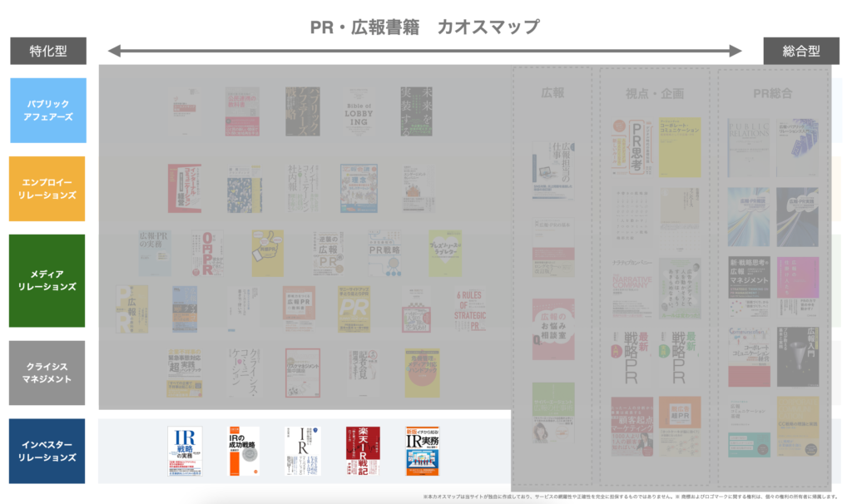Viewport: 852px width, 504px height.
Task: Click the 視点・企画 column heading
Action: [x=655, y=93]
